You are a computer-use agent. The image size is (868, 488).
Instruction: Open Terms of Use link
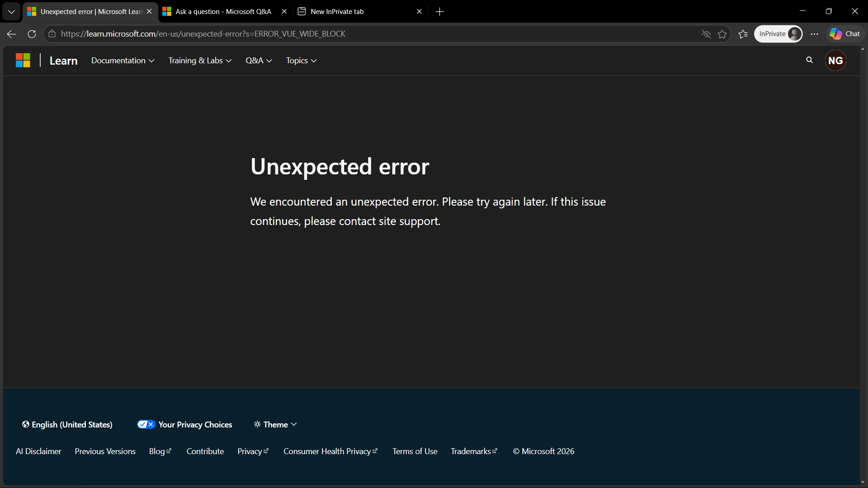pos(415,451)
